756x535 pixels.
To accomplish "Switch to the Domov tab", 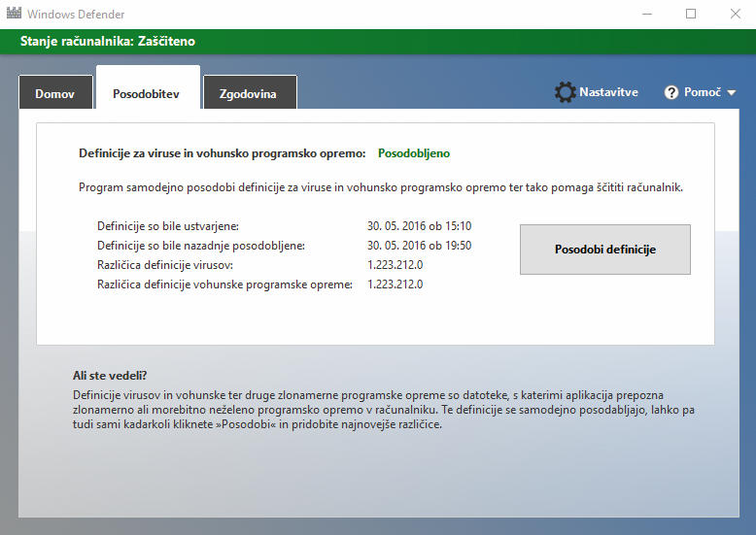I will [55, 92].
